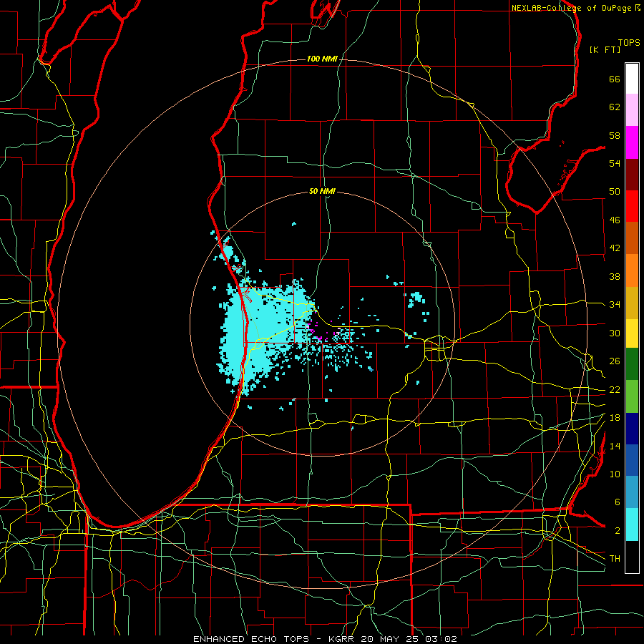Click the "TOPS" legend heading
The height and width of the screenshot is (644, 644).
point(629,42)
